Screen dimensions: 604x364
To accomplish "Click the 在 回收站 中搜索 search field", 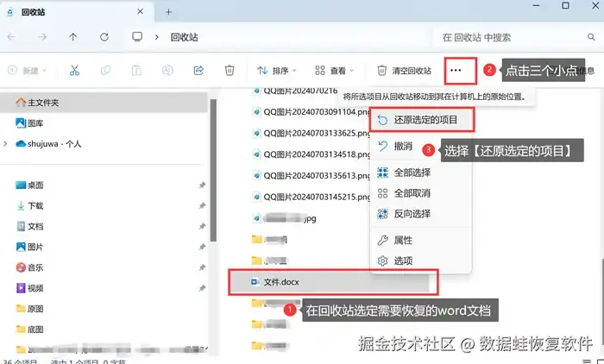I will click(x=514, y=37).
